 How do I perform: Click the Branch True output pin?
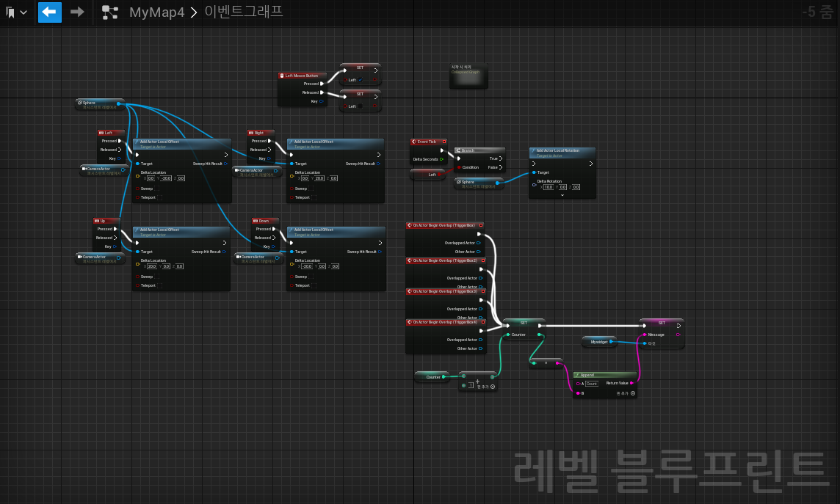(x=501, y=158)
